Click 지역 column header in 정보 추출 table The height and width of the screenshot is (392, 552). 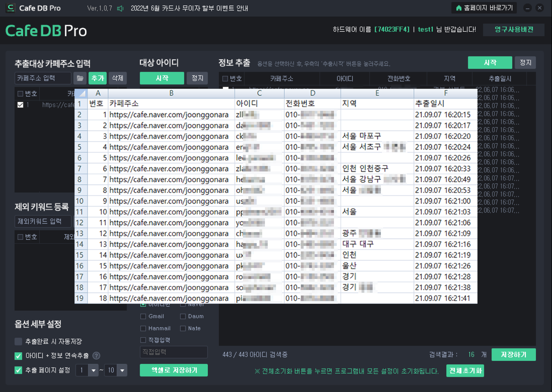(x=450, y=79)
